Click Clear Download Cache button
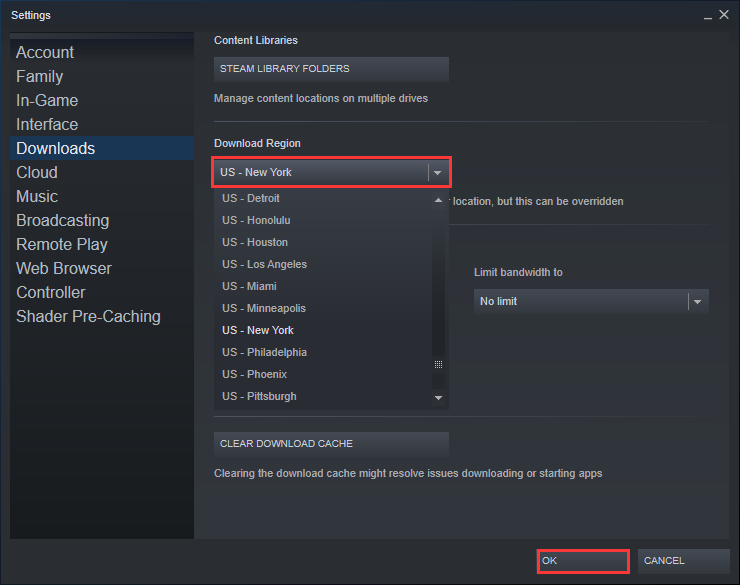Screen dimensions: 740x585 331,443
